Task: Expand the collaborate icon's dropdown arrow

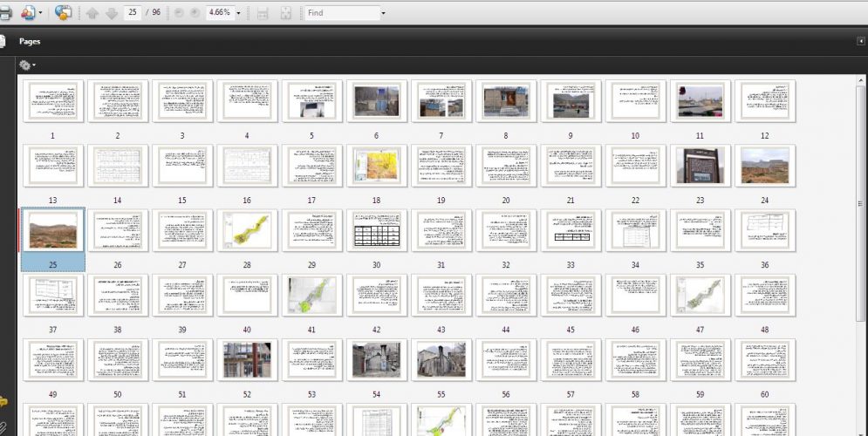Action: click(40, 13)
